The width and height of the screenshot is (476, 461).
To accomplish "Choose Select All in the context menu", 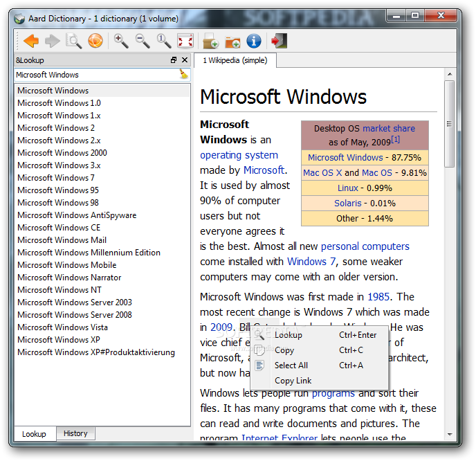I will click(320, 365).
